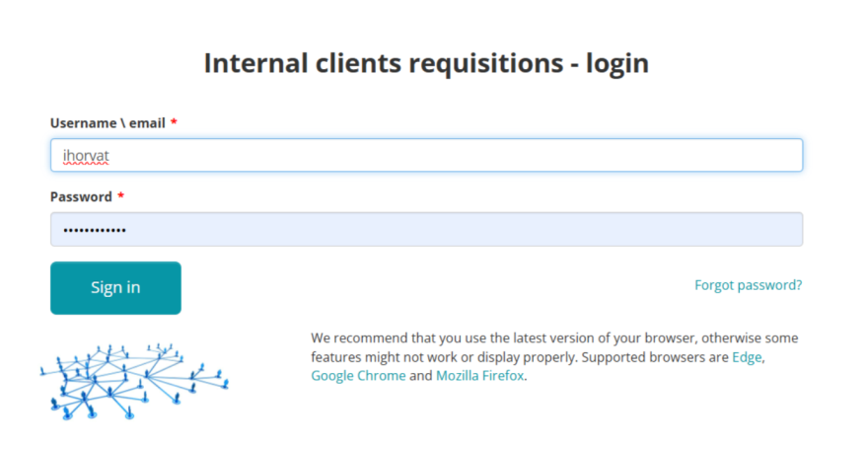The image size is (868, 449).
Task: Open the Forgot password link
Action: tap(748, 285)
